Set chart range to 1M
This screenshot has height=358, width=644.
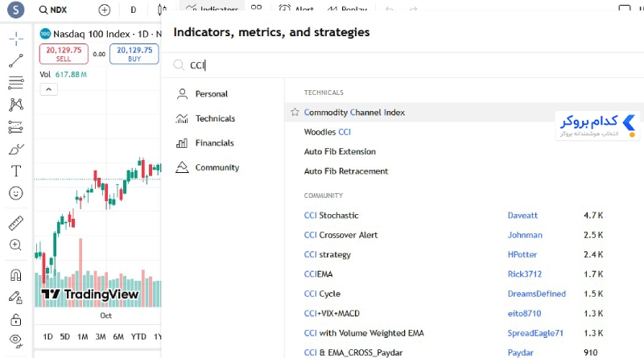pyautogui.click(x=83, y=336)
